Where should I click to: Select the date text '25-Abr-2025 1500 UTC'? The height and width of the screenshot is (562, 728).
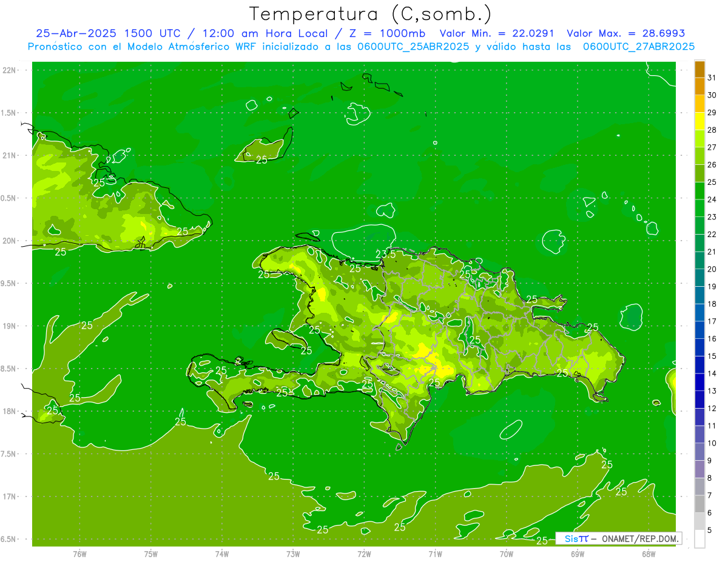coord(108,33)
